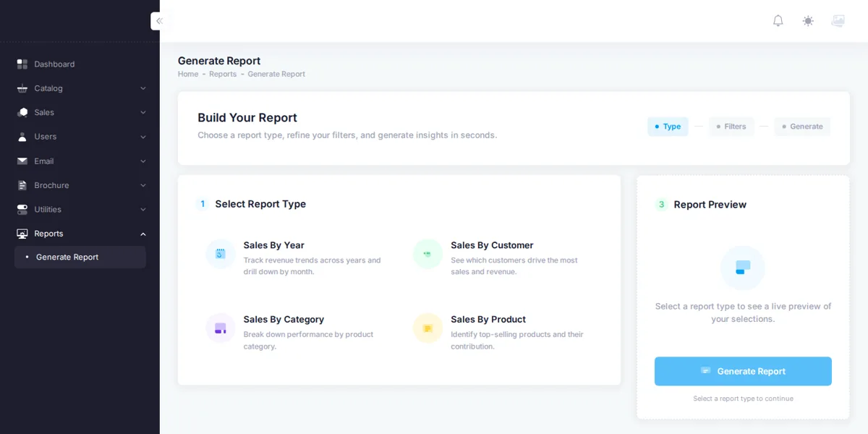Open the Dashboard menu item
This screenshot has width=868, height=434.
pyautogui.click(x=80, y=64)
